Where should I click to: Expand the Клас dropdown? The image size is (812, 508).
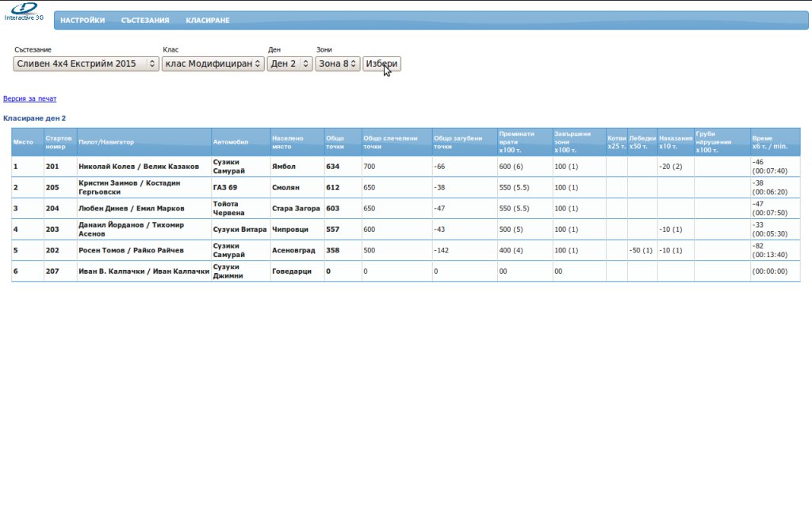tap(213, 63)
